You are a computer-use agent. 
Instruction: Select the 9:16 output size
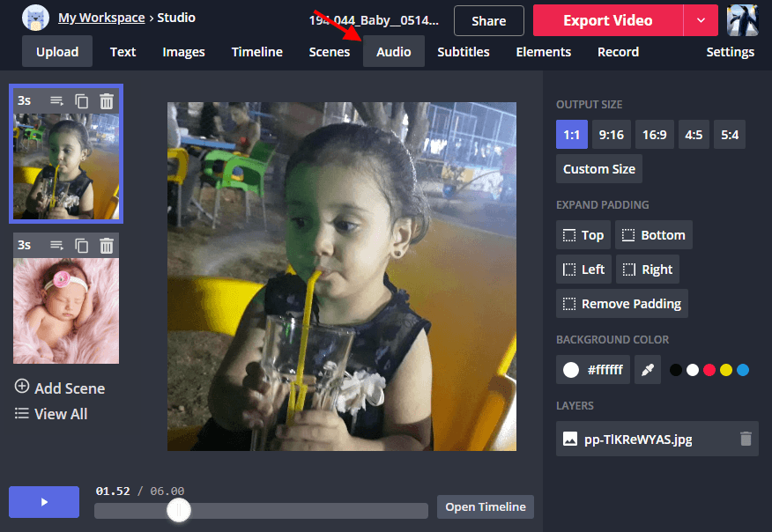click(x=611, y=135)
